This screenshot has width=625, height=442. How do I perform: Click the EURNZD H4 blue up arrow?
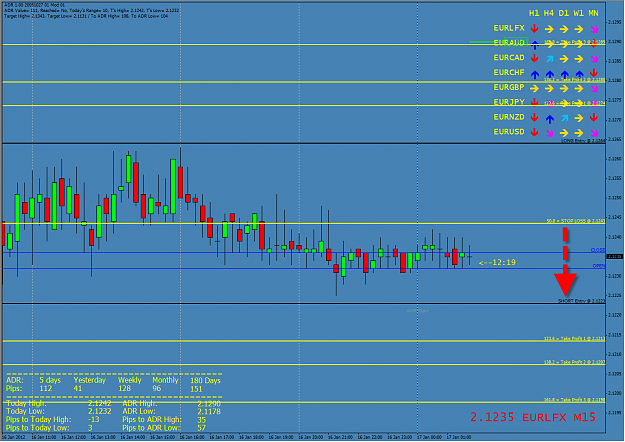coord(550,119)
